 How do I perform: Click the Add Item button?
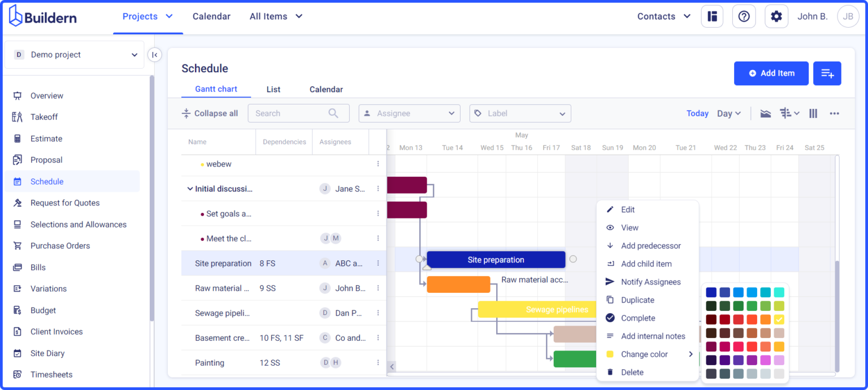click(x=771, y=73)
